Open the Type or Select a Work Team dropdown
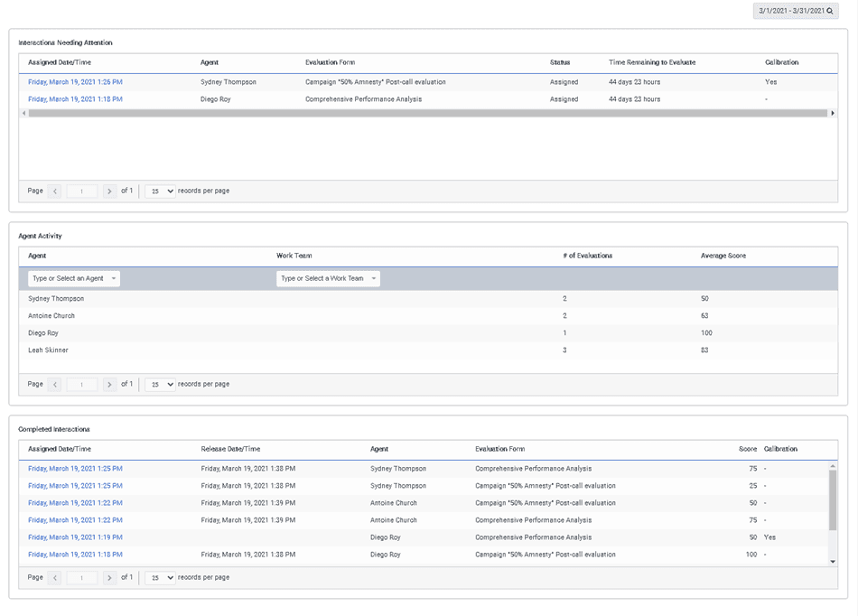Screen dimensions: 858x616 point(327,278)
